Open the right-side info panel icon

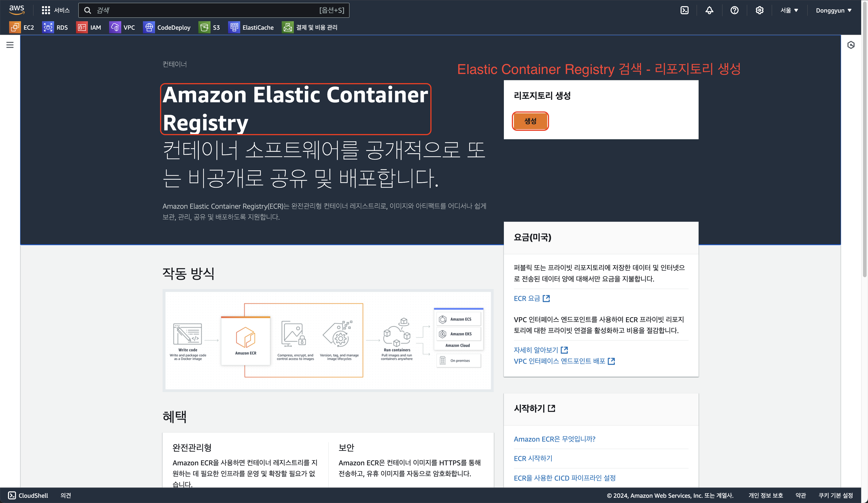[851, 45]
